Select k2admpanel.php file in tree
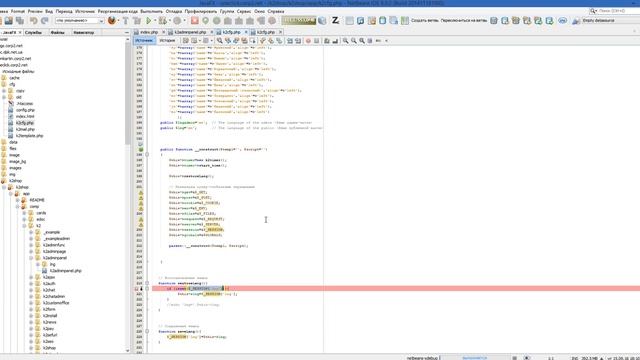Viewport: 640px width, 360px height. point(65,271)
